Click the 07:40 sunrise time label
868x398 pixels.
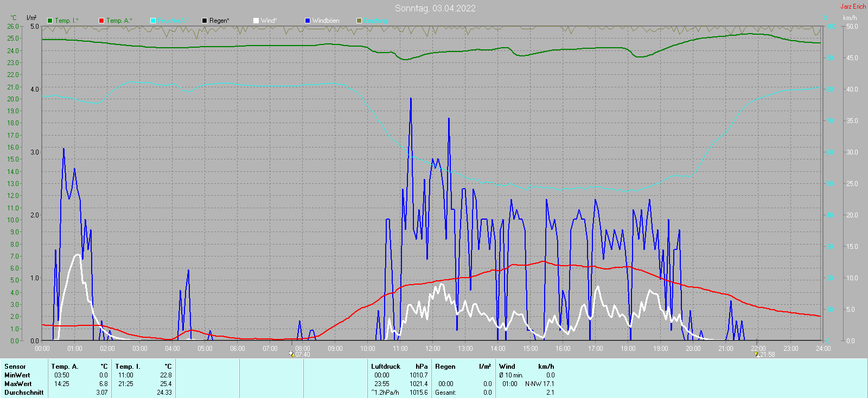pos(303,355)
